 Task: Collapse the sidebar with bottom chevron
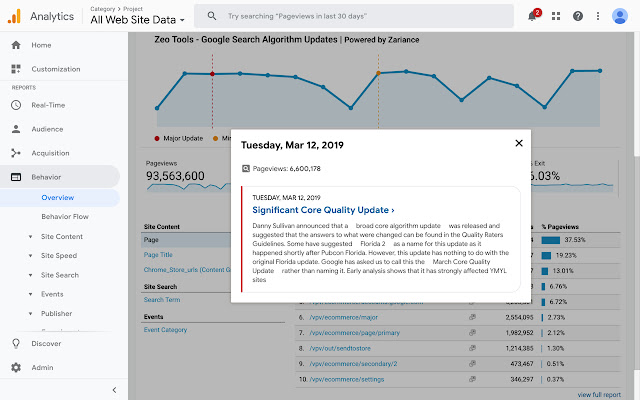click(114, 389)
